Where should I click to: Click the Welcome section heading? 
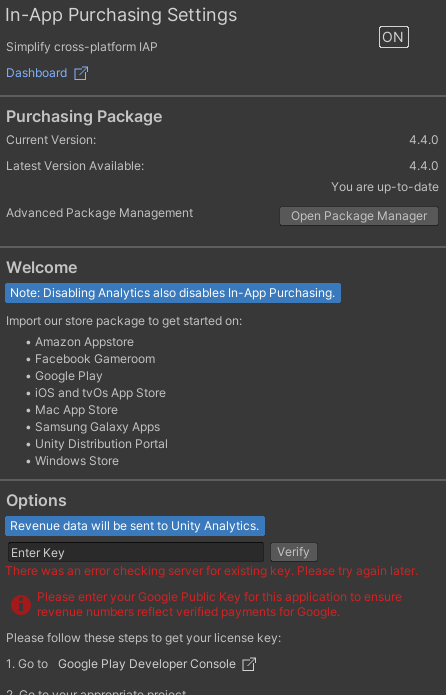pos(42,268)
